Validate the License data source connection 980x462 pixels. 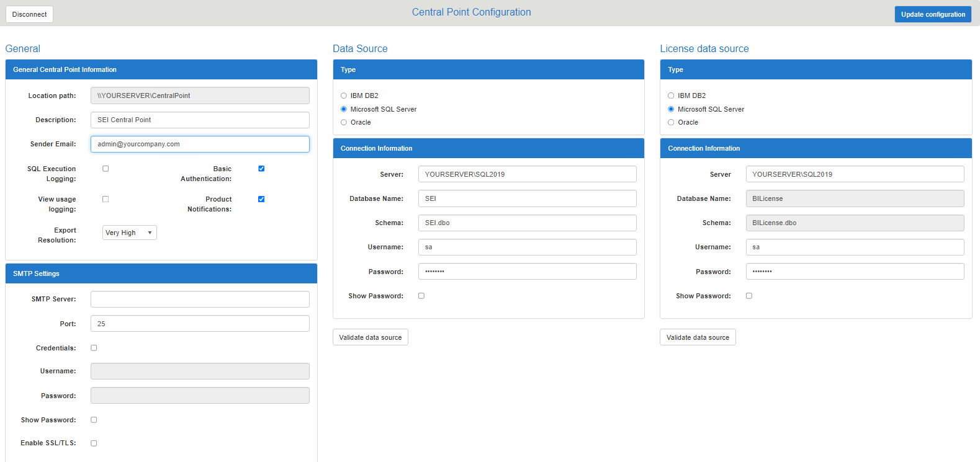coord(698,337)
